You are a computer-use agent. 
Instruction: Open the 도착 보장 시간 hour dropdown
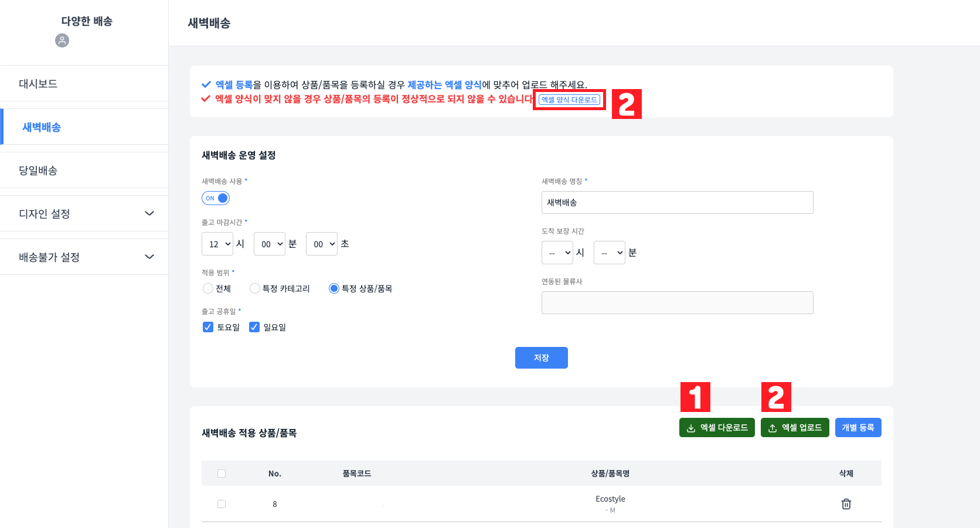coord(557,253)
